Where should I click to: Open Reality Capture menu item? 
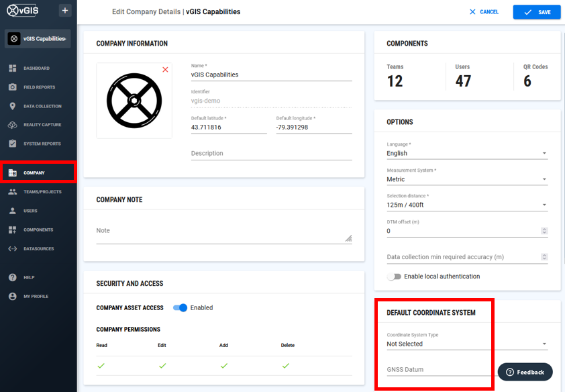42,125
